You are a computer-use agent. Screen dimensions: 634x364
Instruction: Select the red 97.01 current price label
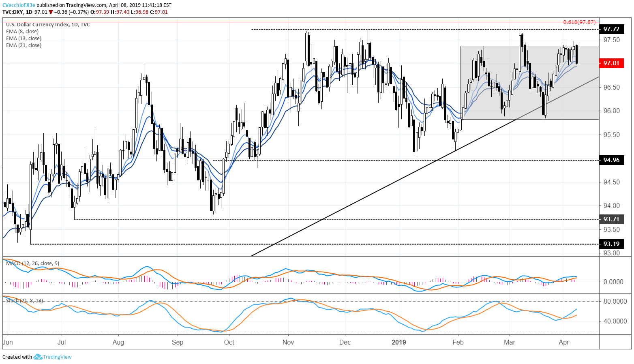(611, 63)
